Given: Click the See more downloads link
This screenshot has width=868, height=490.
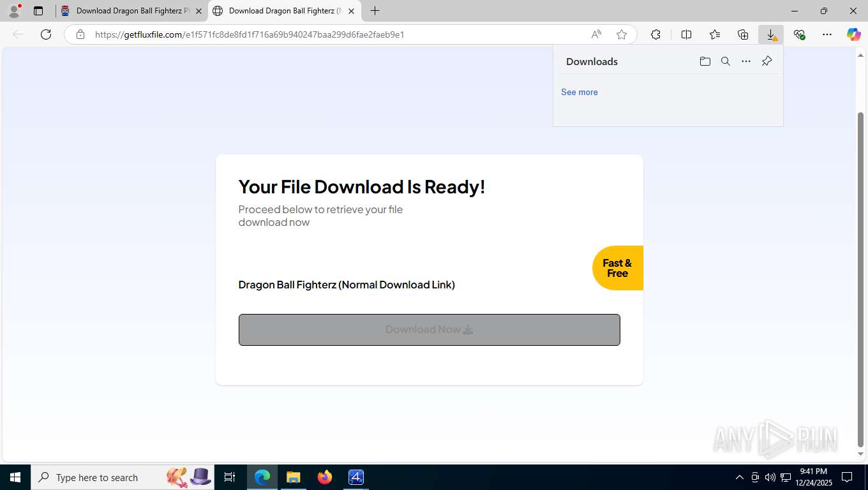Looking at the screenshot, I should pos(580,92).
